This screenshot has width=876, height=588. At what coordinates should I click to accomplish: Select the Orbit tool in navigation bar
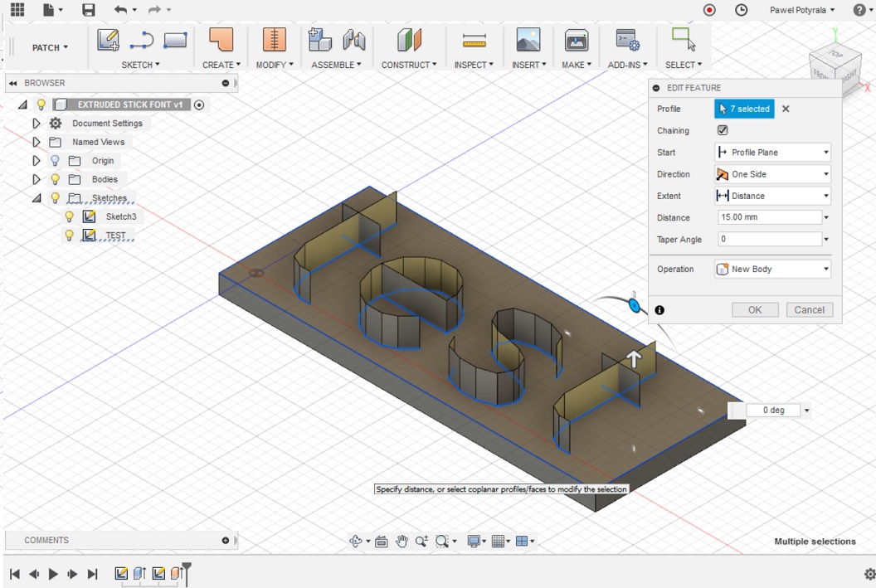(x=357, y=541)
